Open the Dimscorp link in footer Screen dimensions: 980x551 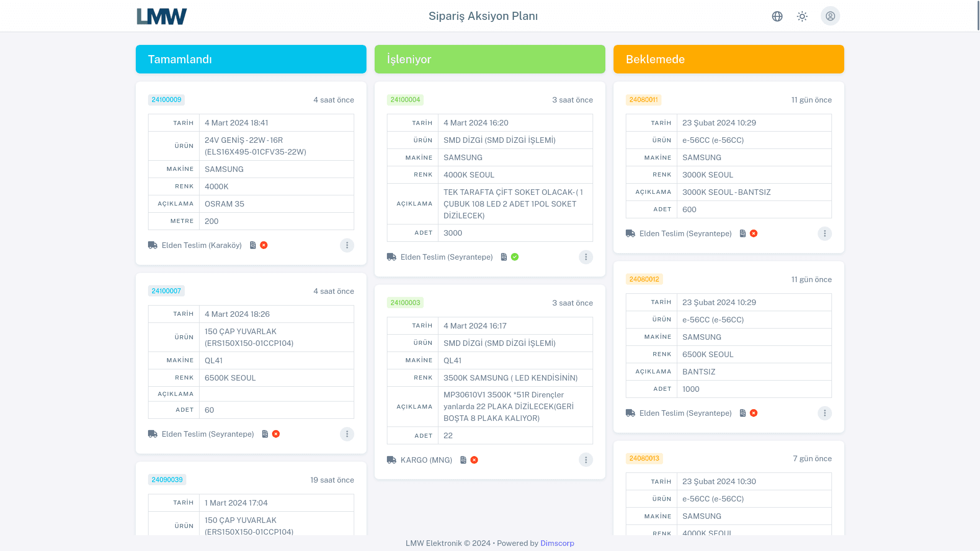pyautogui.click(x=557, y=543)
